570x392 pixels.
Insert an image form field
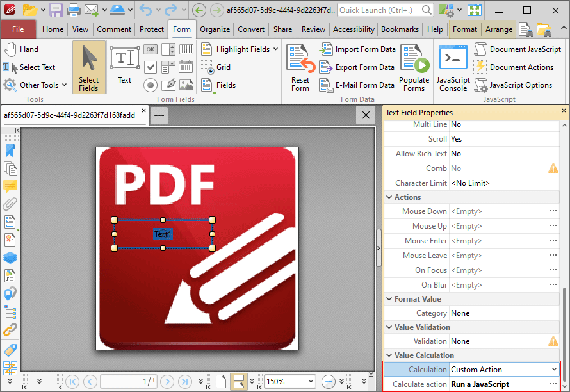click(186, 85)
